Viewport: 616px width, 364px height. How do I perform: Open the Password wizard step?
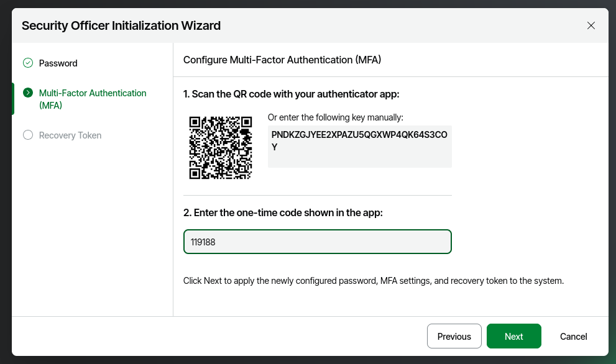tap(58, 63)
